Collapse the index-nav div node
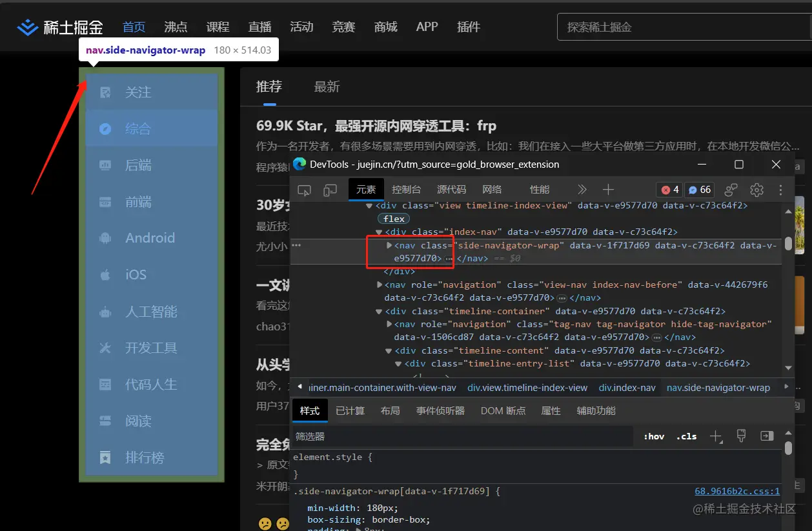 379,232
